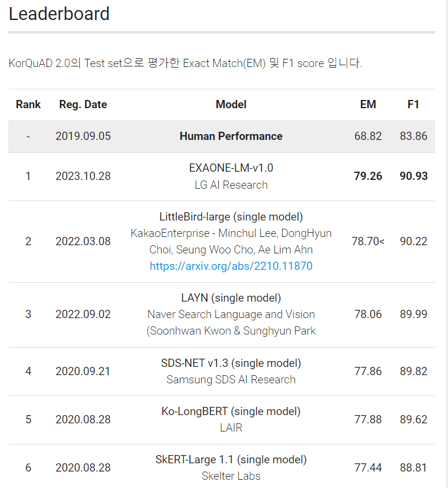This screenshot has width=448, height=488.
Task: Click rank number 3
Action: 28,315
